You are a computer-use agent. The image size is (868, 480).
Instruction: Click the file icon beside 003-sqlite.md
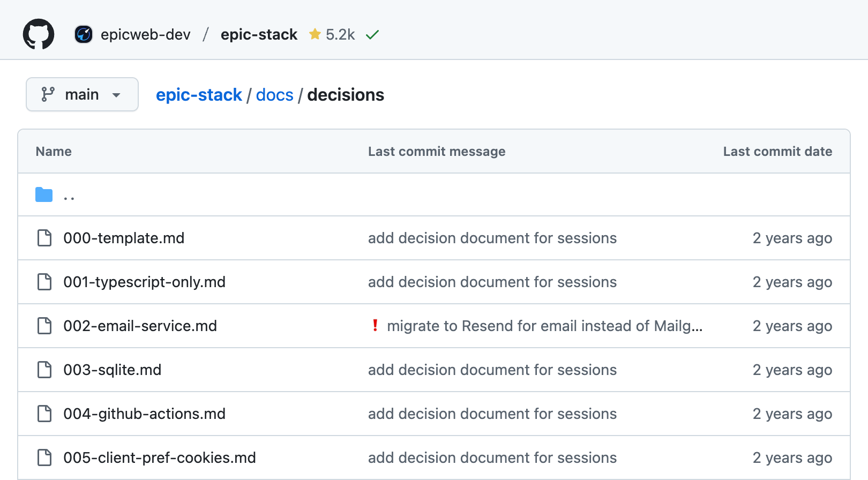44,370
